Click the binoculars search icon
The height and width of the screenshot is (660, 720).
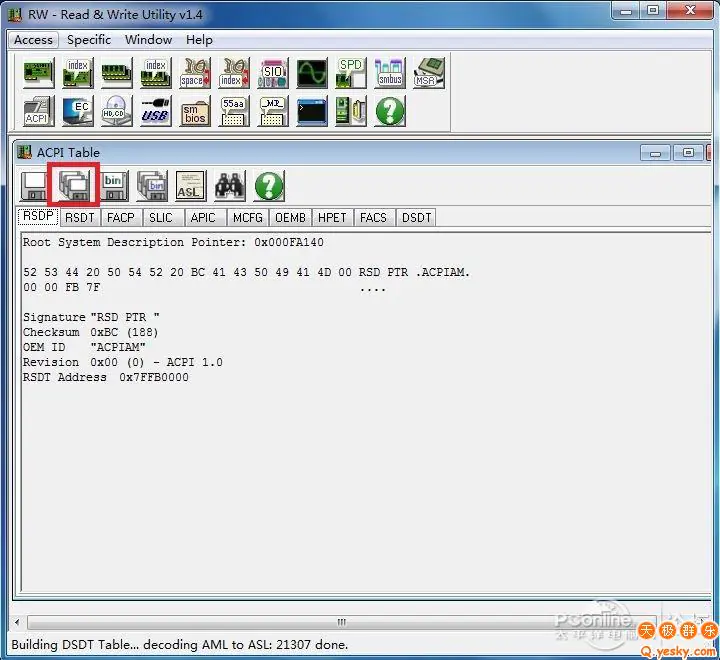[x=229, y=186]
